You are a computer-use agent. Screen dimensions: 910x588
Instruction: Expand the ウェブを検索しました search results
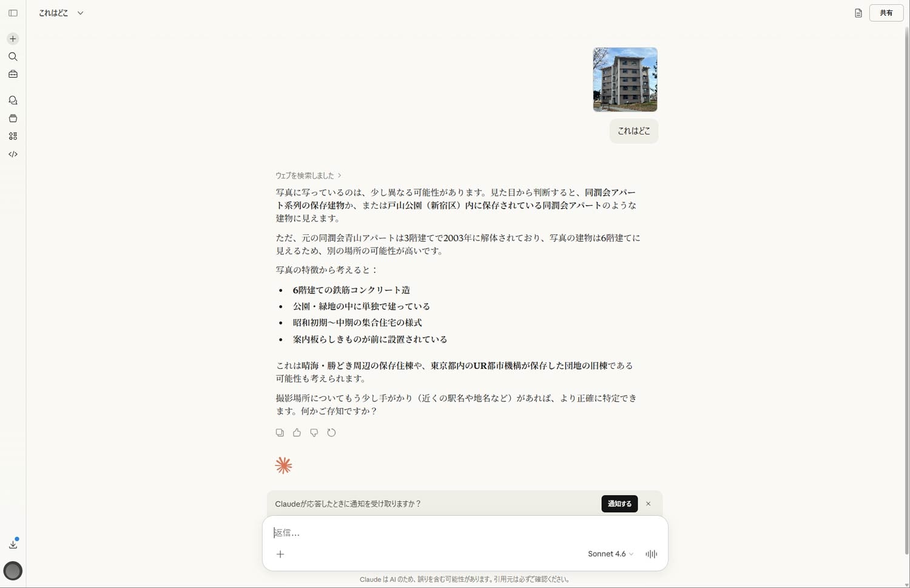(308, 175)
